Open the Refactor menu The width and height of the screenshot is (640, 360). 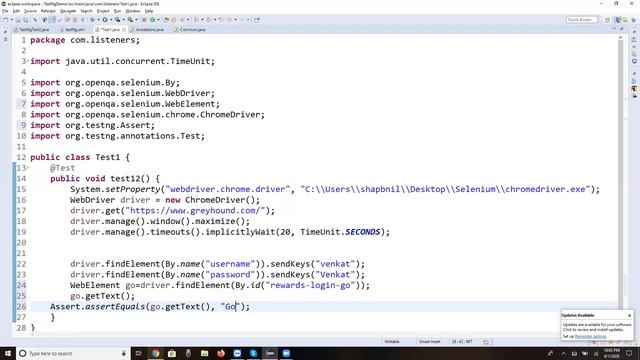pyautogui.click(x=48, y=11)
